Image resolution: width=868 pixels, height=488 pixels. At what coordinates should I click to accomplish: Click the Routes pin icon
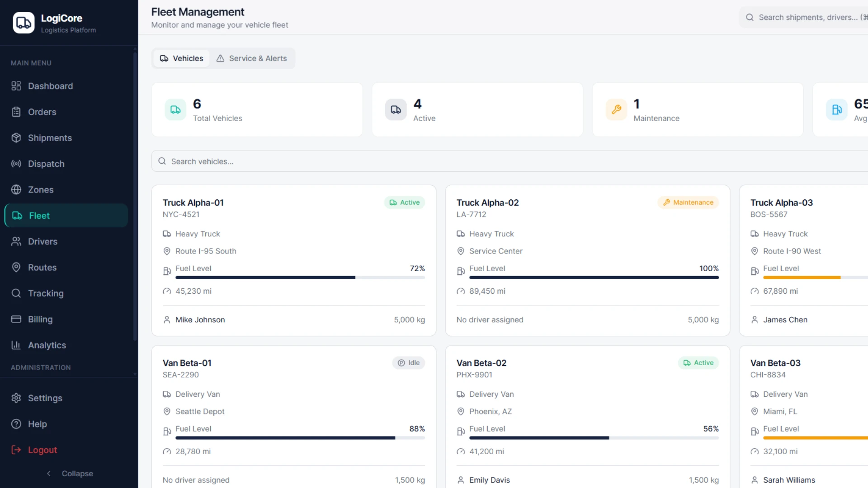click(16, 267)
